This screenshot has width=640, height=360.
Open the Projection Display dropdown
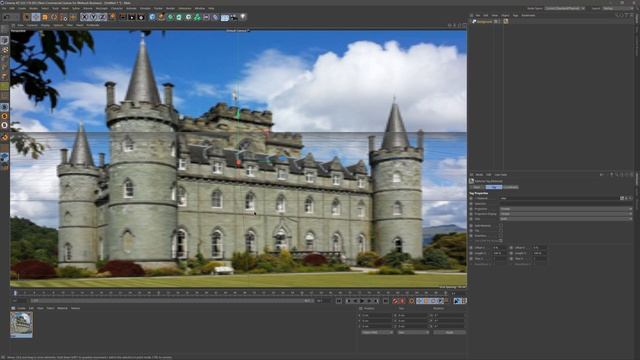point(566,213)
